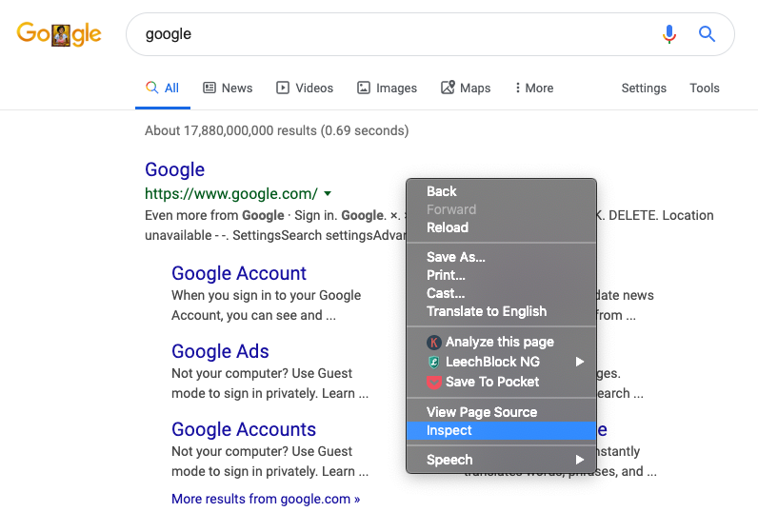Open LeechBlock NG submenu entry
758x532 pixels.
click(501, 362)
